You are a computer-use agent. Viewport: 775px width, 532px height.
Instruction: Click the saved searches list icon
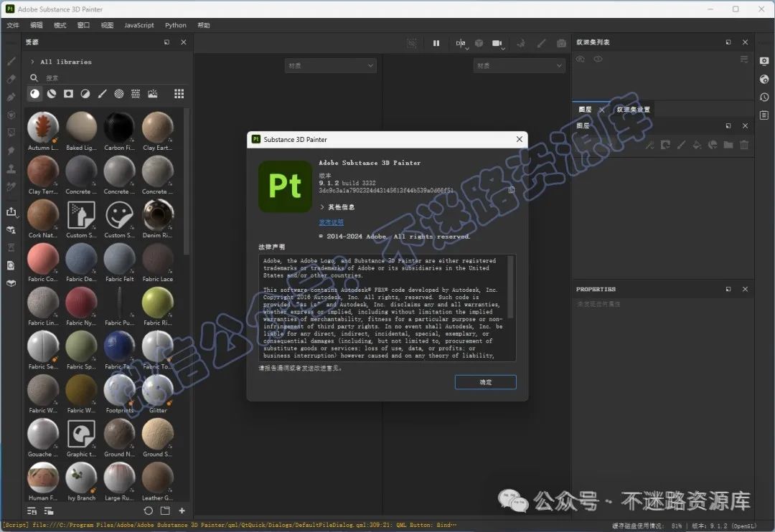coord(32,510)
